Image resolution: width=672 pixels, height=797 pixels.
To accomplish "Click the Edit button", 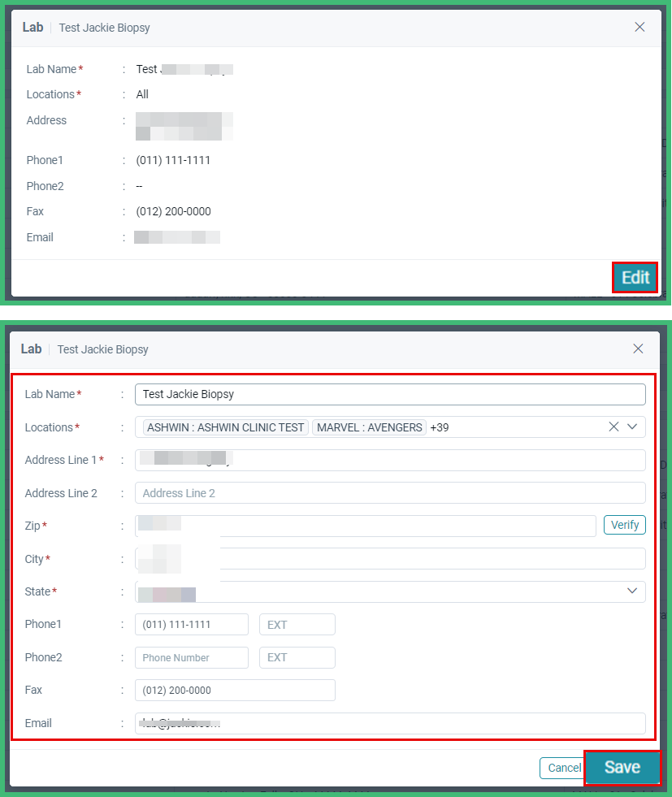I will 635,277.
